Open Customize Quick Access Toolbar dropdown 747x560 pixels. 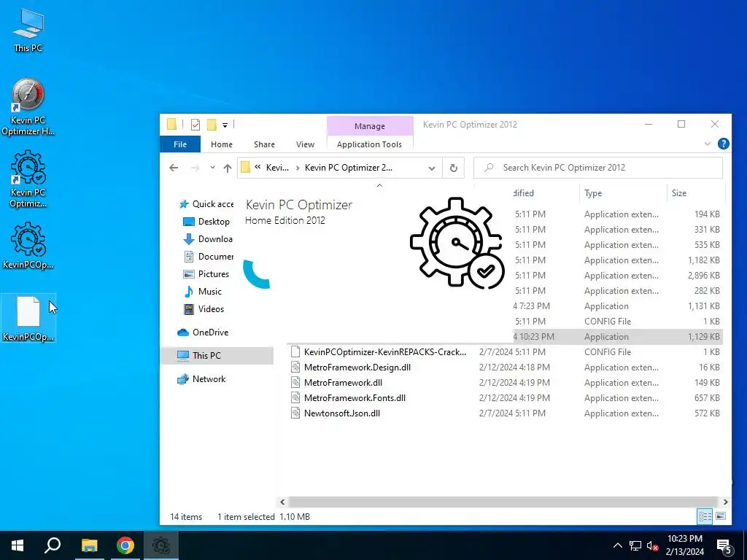(225, 125)
